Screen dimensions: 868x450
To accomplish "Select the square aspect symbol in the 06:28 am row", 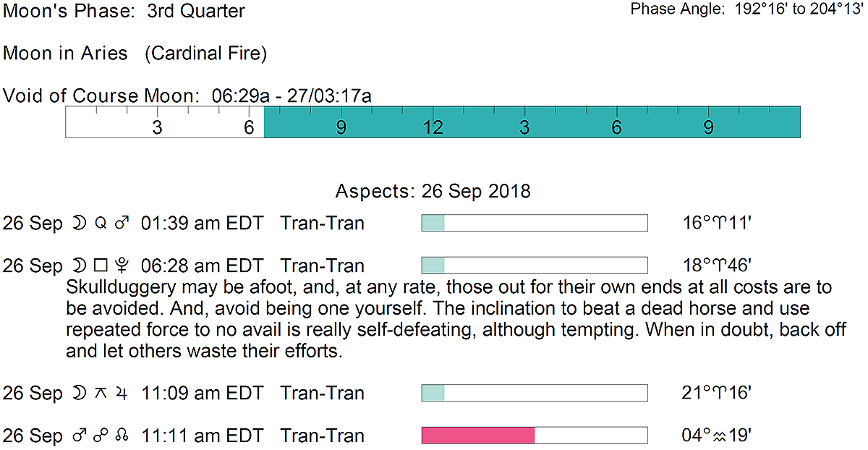I will click(101, 266).
